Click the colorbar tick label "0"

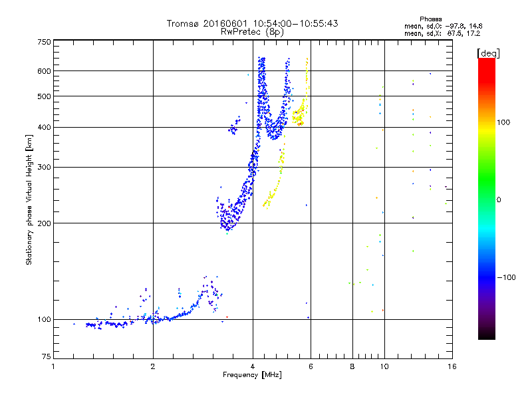click(499, 200)
